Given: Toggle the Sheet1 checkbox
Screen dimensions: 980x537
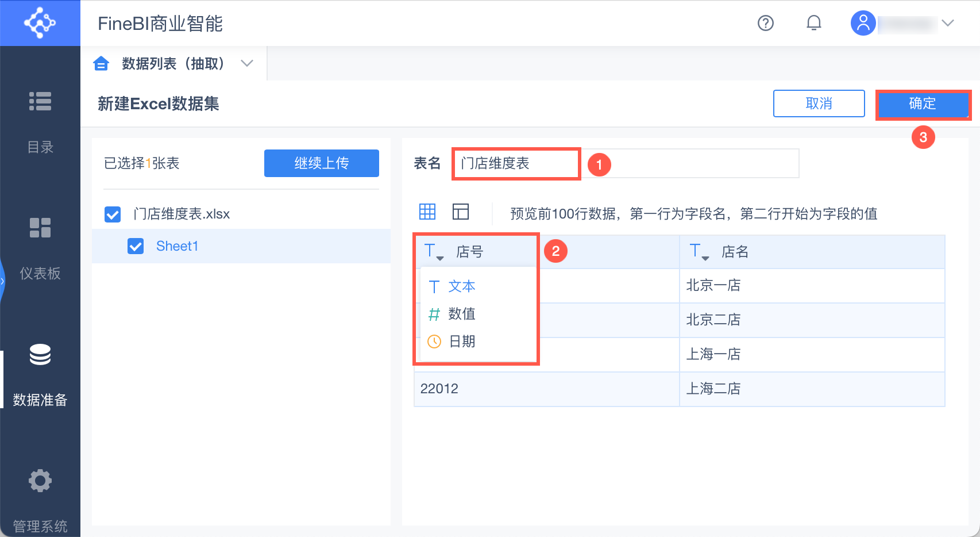Looking at the screenshot, I should click(136, 247).
